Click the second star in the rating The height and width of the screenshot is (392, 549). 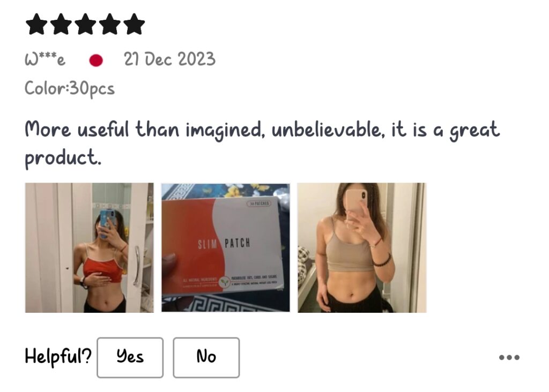coord(61,24)
